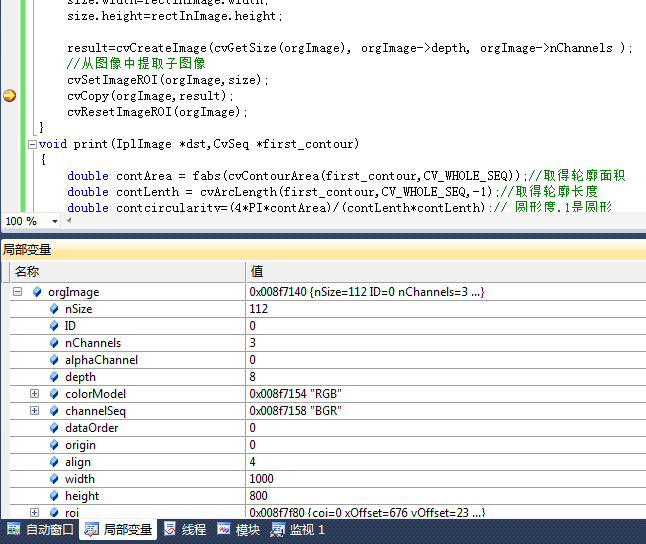Select the orgImage variable icon
The width and height of the screenshot is (646, 544).
(37, 292)
